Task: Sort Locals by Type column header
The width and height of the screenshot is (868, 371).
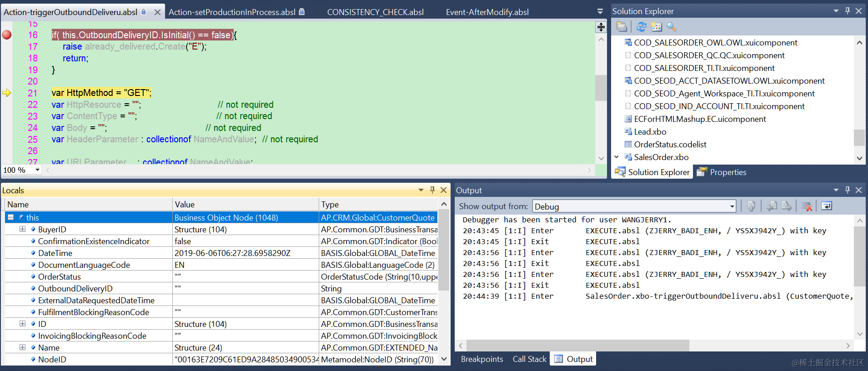Action: [378, 205]
